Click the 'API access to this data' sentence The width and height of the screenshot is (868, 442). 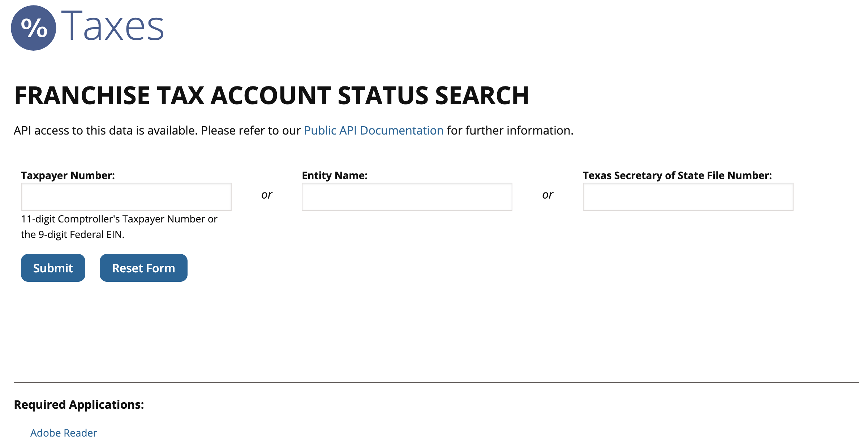(x=157, y=131)
